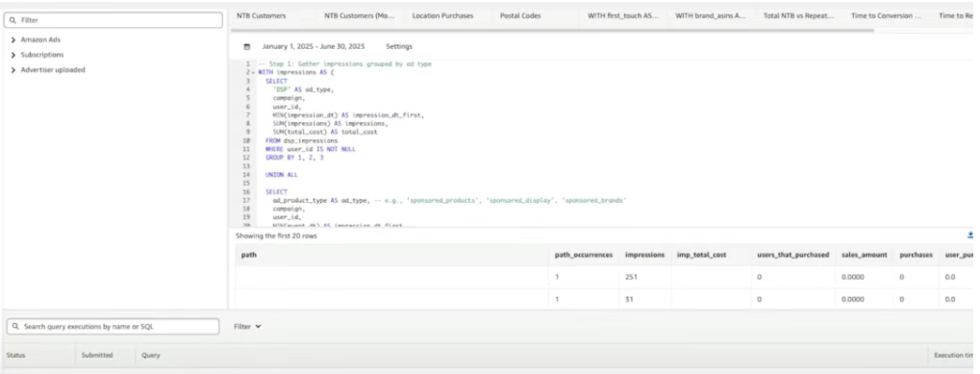Image resolution: width=980 pixels, height=374 pixels.
Task: Open the Time to Conversion tab
Action: [886, 15]
